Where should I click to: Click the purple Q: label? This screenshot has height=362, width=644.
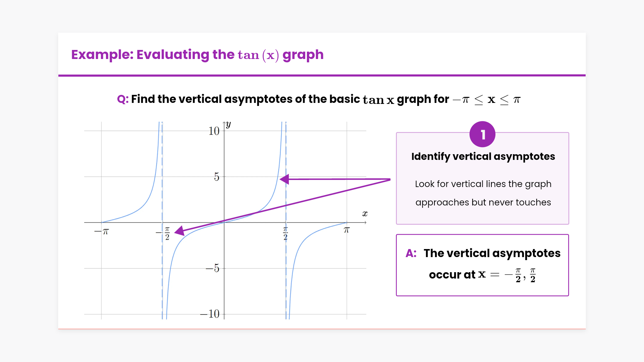[x=123, y=99]
